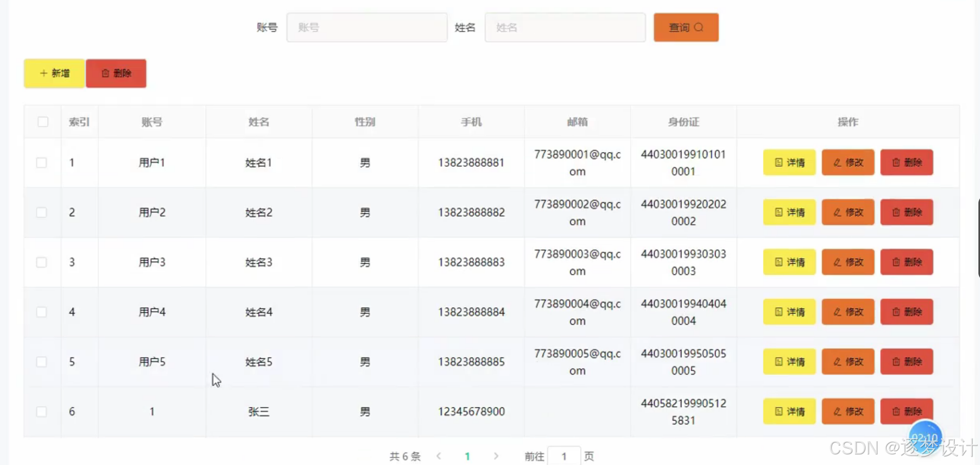The width and height of the screenshot is (980, 465).
Task: Click 删除 delete for 用户3
Action: (x=907, y=262)
